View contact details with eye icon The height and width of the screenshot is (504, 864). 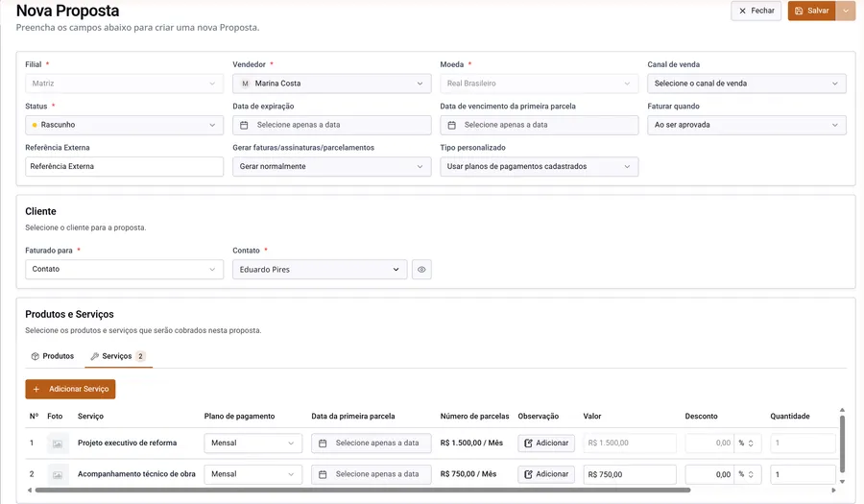pyautogui.click(x=421, y=270)
